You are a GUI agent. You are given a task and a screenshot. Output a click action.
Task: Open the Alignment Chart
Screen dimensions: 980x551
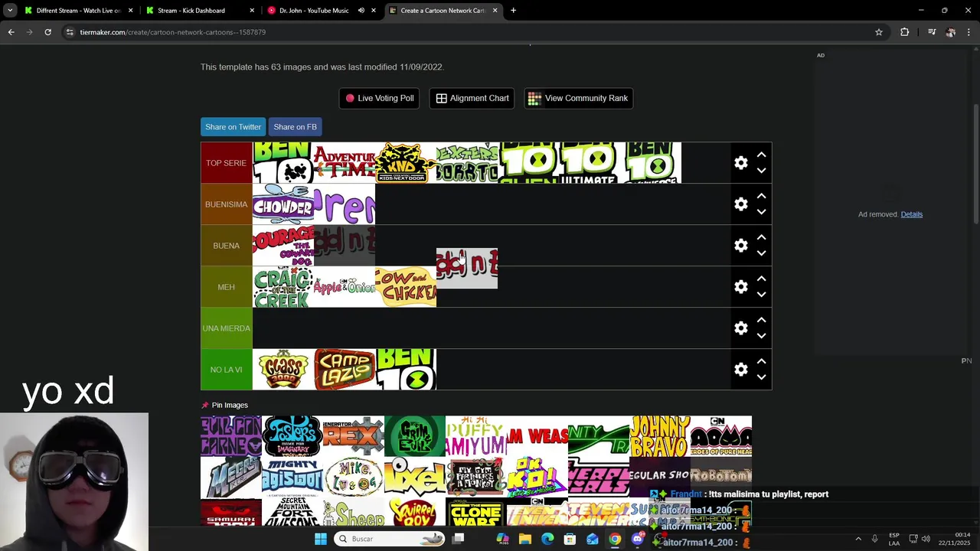click(472, 98)
